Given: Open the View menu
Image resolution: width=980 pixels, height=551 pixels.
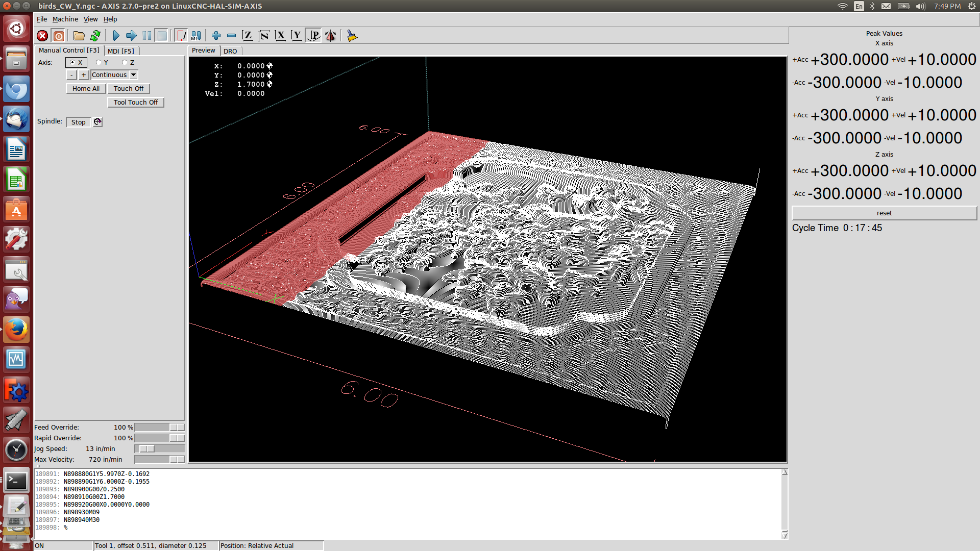Looking at the screenshot, I should (x=90, y=19).
